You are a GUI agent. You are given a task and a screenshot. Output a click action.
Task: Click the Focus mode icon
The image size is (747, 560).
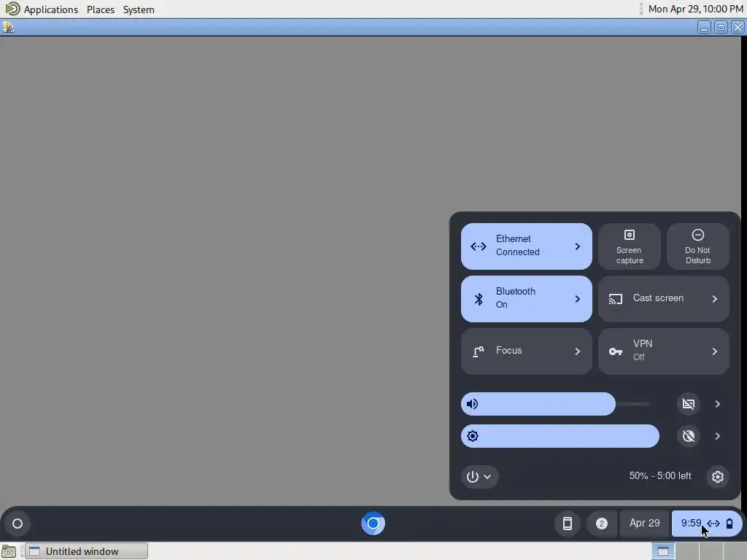point(479,351)
